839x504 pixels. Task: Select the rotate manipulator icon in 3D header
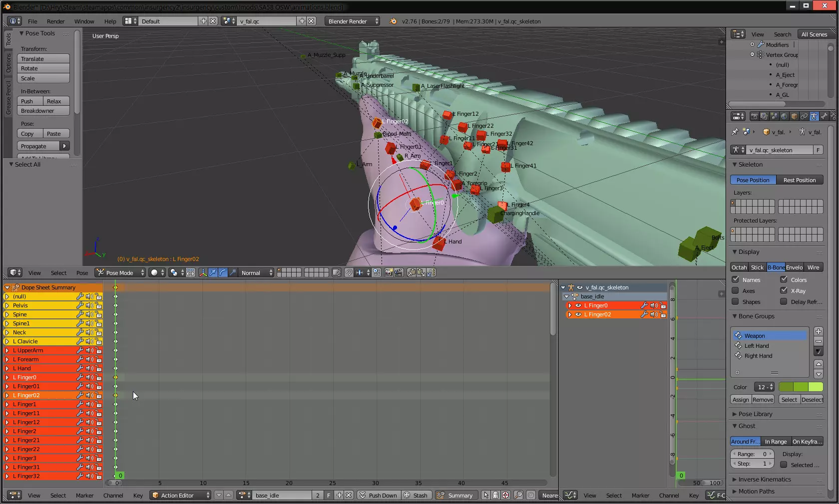click(x=223, y=272)
